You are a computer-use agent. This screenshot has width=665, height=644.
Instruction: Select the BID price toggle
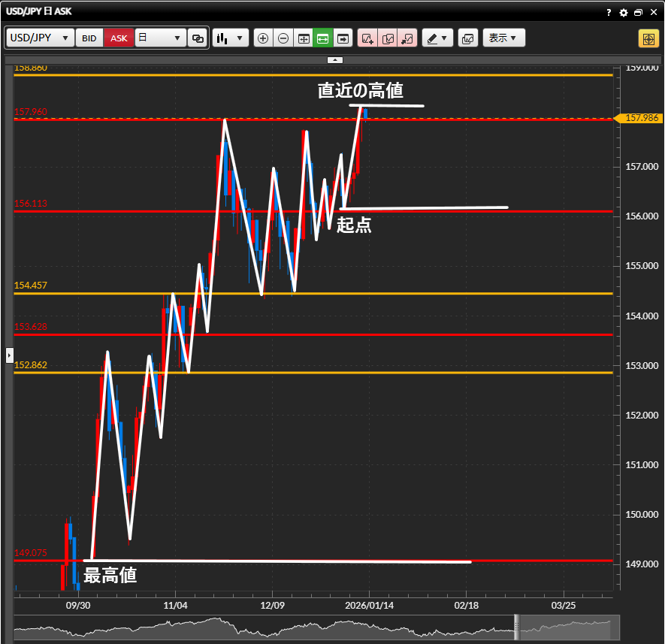89,38
